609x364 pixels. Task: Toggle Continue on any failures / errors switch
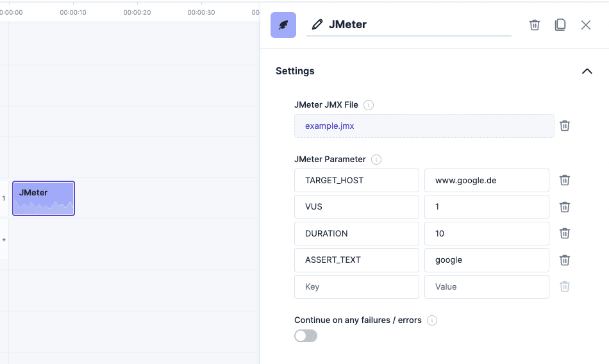click(x=306, y=336)
